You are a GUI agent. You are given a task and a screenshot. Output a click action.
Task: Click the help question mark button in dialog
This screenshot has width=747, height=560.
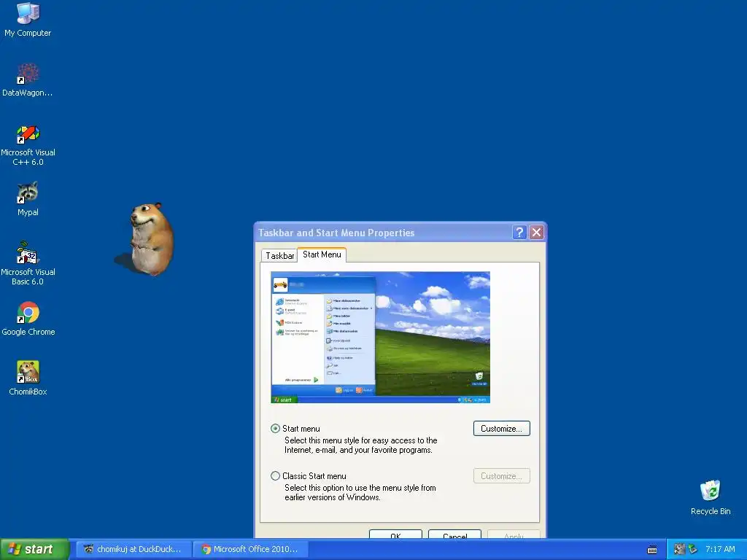[519, 233]
